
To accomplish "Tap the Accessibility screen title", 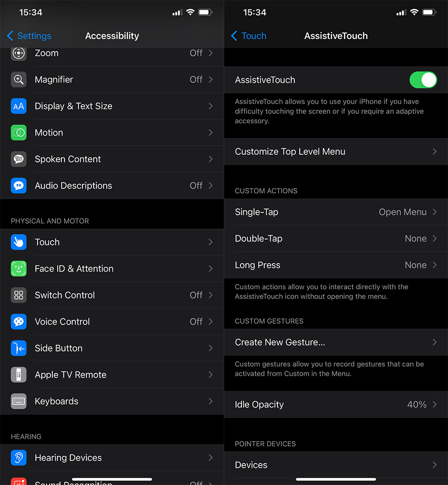I will click(x=112, y=36).
